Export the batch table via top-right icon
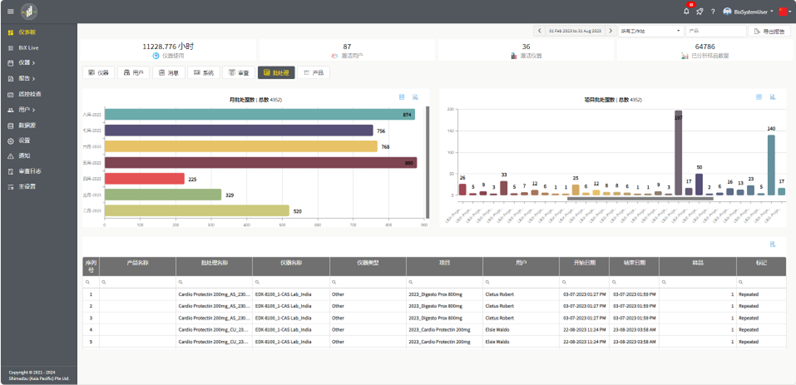This screenshot has height=385, width=796. [773, 244]
